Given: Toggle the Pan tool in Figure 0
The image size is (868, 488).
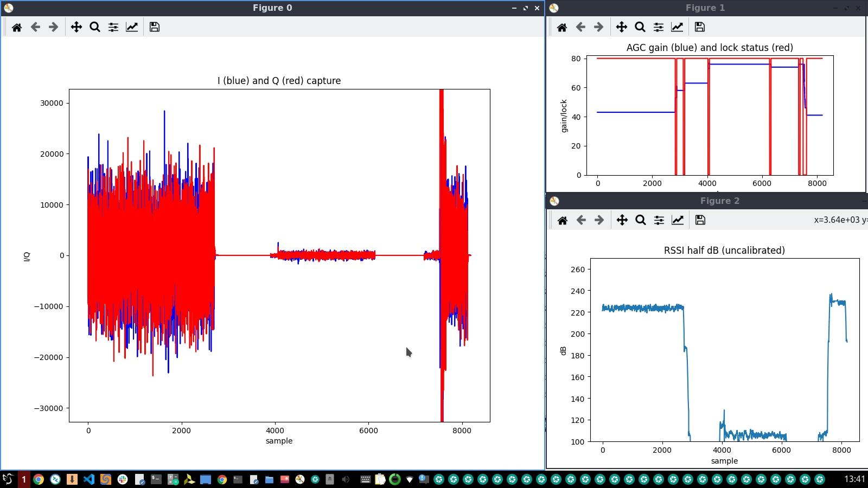Looking at the screenshot, I should pyautogui.click(x=76, y=27).
